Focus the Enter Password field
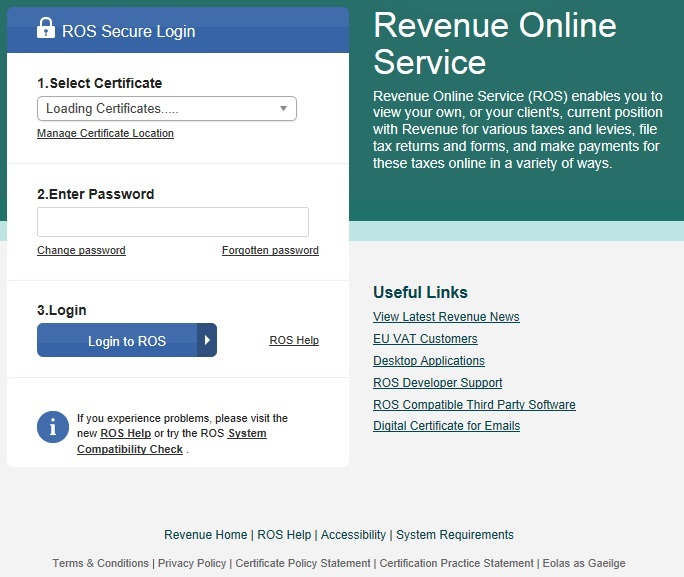 coord(173,222)
